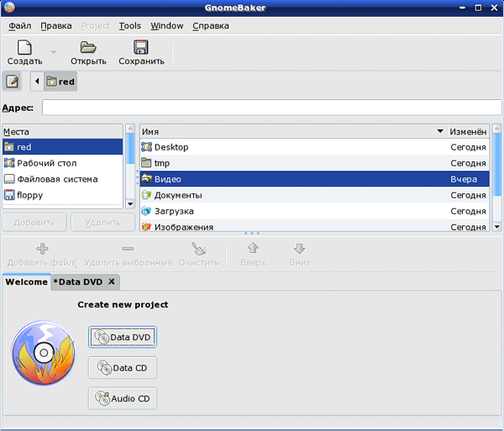Select Рабочий стол in places list
Viewport: 504px width, 431px height.
(63, 163)
